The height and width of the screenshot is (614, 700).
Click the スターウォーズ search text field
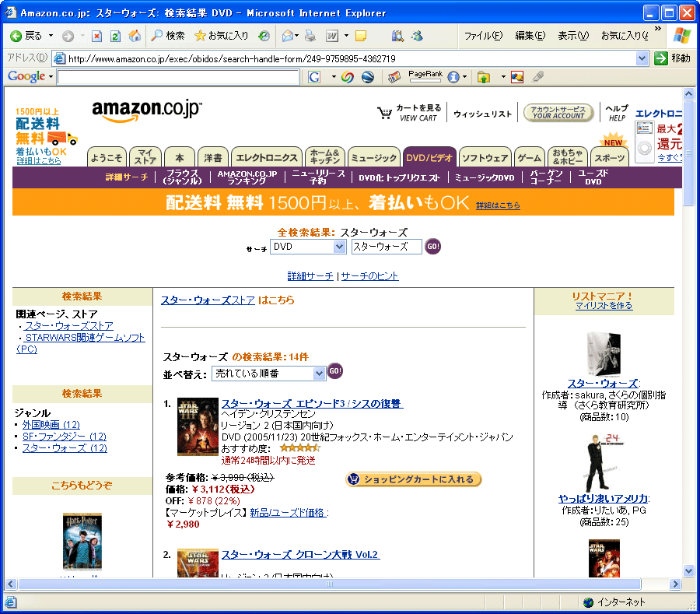387,247
